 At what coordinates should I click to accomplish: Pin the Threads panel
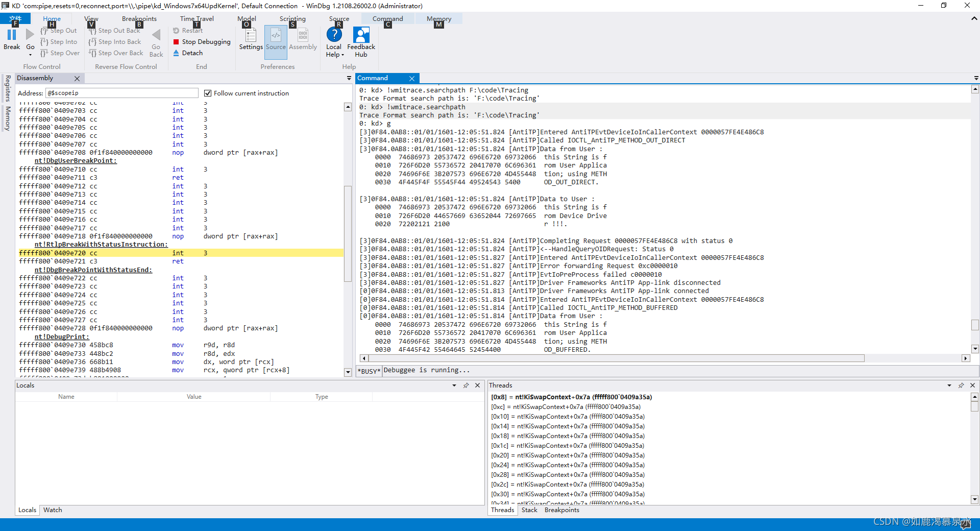pos(961,385)
